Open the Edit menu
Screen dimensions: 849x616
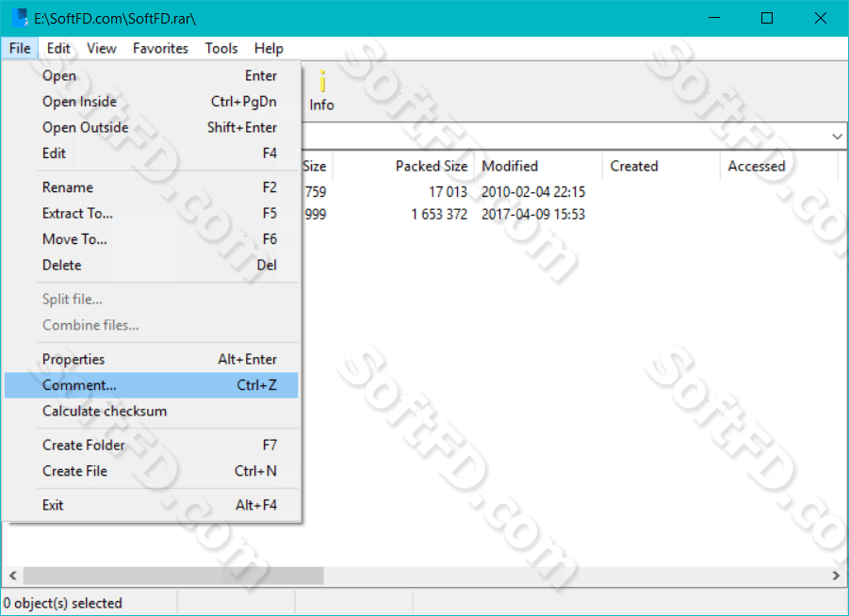click(x=58, y=48)
